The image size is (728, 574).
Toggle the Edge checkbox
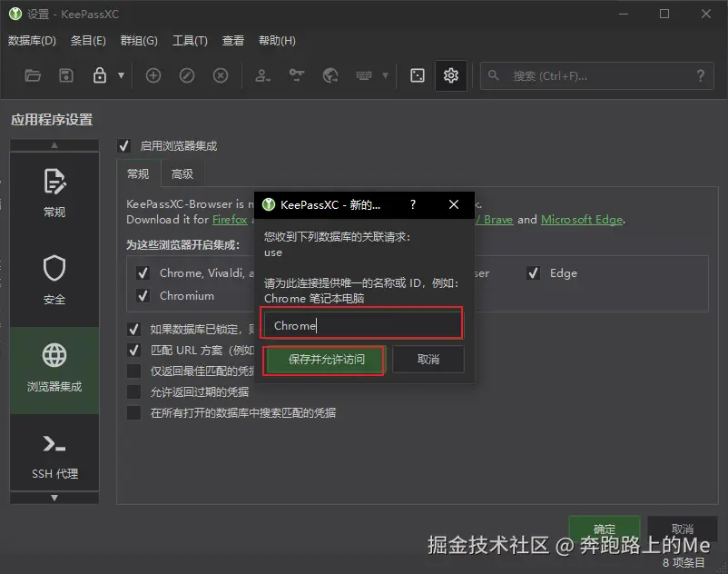[534, 273]
